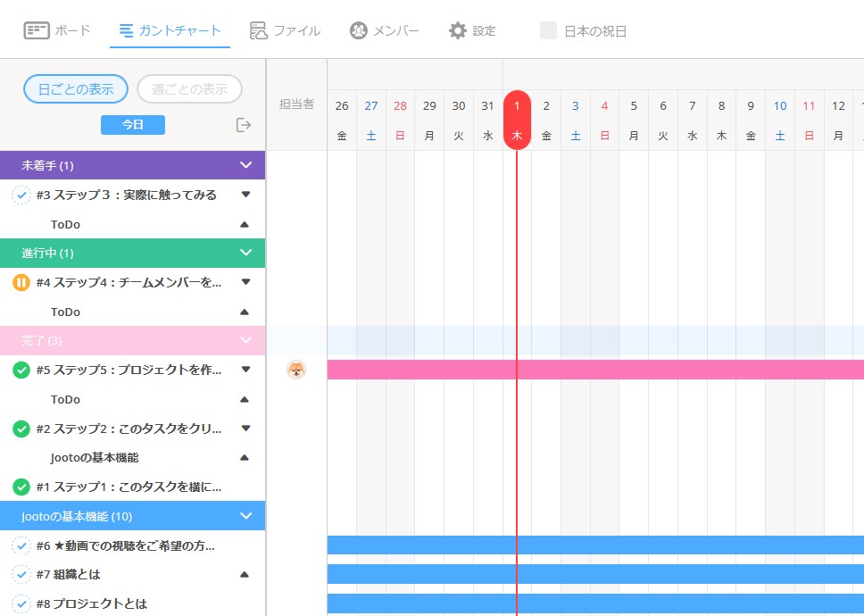Collapse the 未着手 (1) list section
Screen dimensions: 864x616
pyautogui.click(x=246, y=165)
